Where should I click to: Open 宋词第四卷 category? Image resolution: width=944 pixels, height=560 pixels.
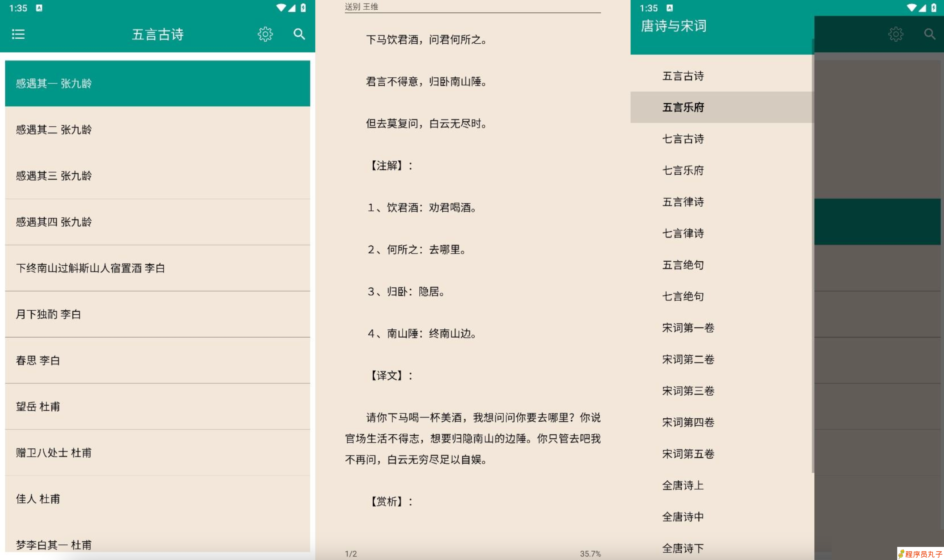coord(722,422)
